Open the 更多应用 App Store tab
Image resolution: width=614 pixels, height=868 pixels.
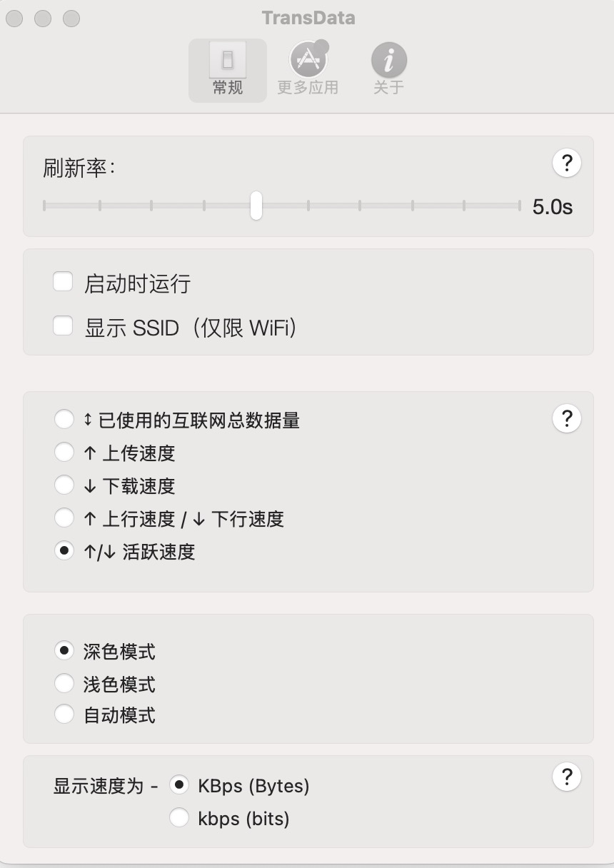308,70
